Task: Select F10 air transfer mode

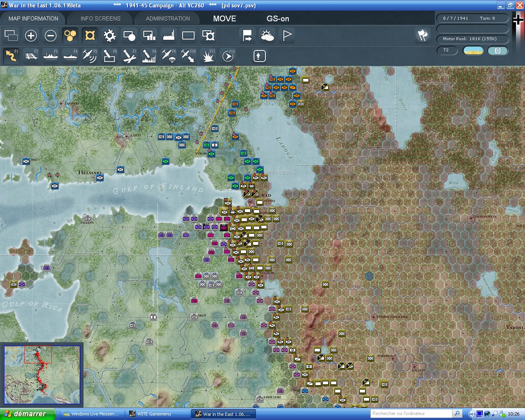Action: (x=188, y=56)
